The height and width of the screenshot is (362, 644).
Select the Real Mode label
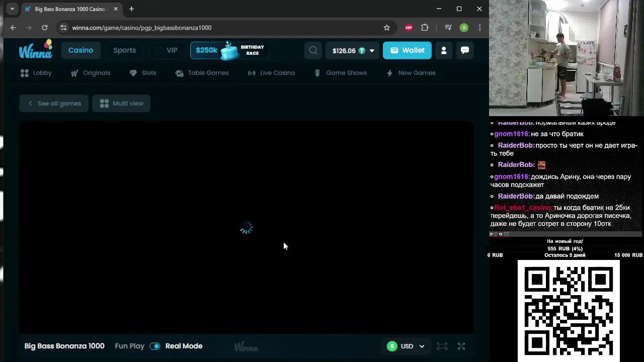coord(184,346)
